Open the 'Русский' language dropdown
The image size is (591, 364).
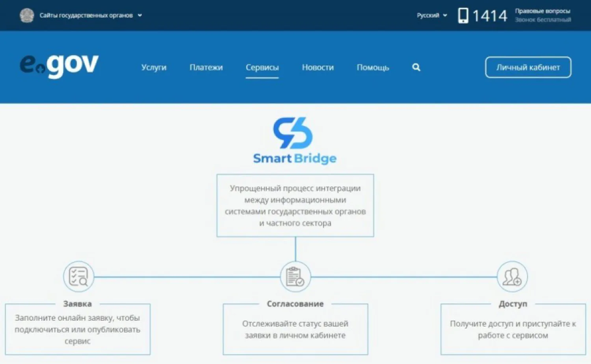[x=432, y=15]
